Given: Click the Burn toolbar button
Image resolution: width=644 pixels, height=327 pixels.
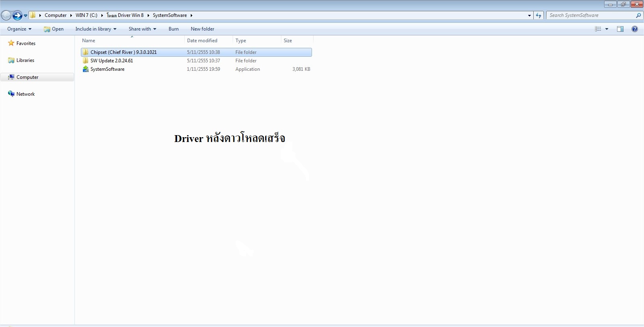Looking at the screenshot, I should pyautogui.click(x=173, y=29).
